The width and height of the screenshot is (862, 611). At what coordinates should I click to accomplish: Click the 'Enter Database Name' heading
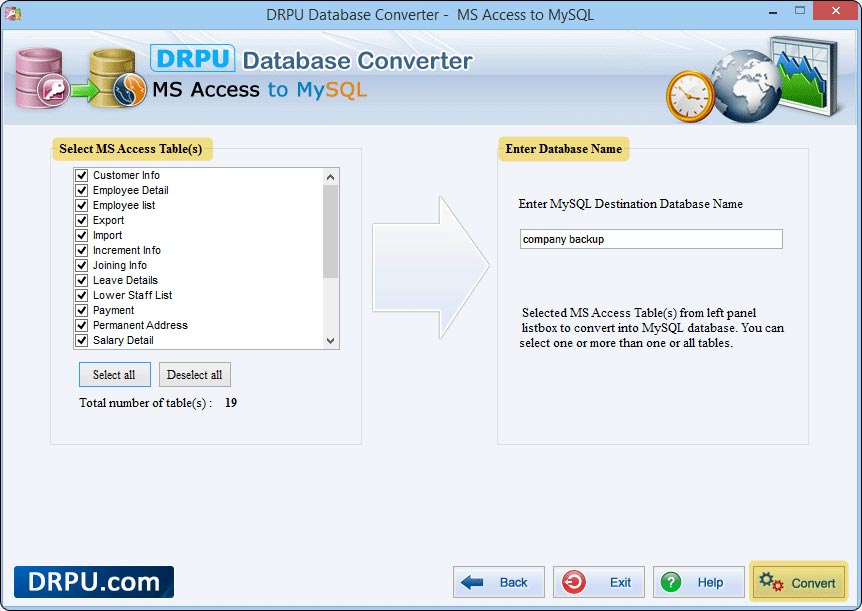(x=563, y=149)
